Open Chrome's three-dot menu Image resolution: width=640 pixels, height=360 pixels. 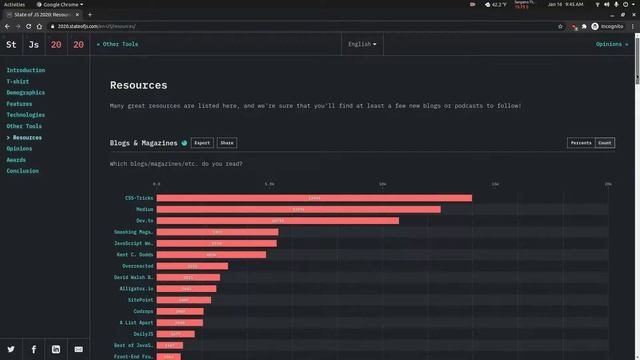click(x=633, y=26)
